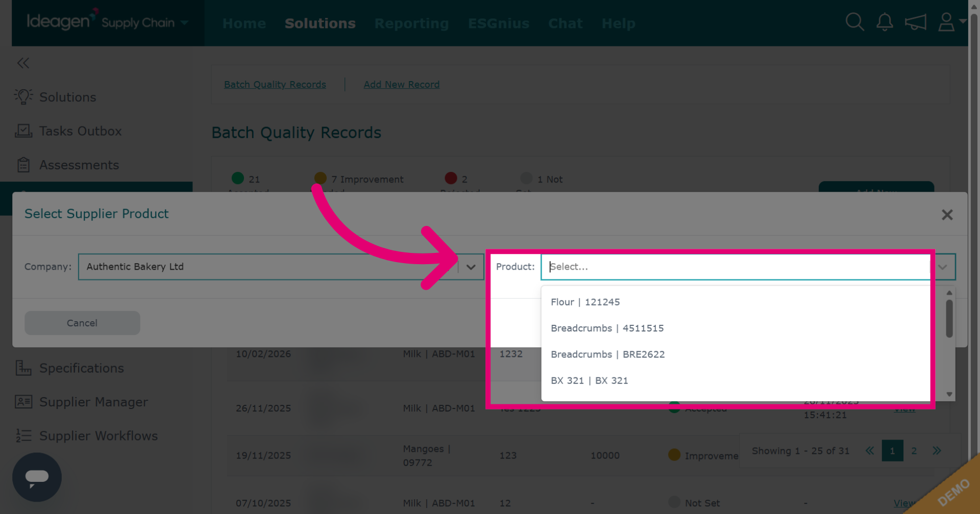Open the search magnifier icon

pos(854,22)
